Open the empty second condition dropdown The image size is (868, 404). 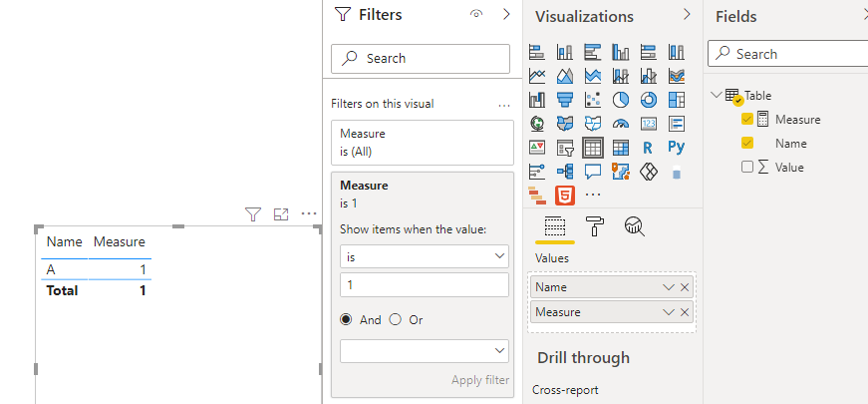point(425,351)
